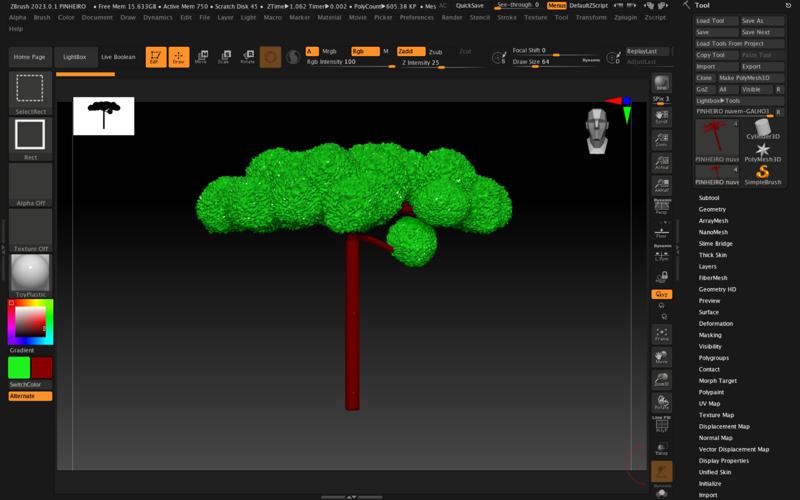The image size is (800, 500).
Task: Expand the Geometry section
Action: click(x=712, y=209)
